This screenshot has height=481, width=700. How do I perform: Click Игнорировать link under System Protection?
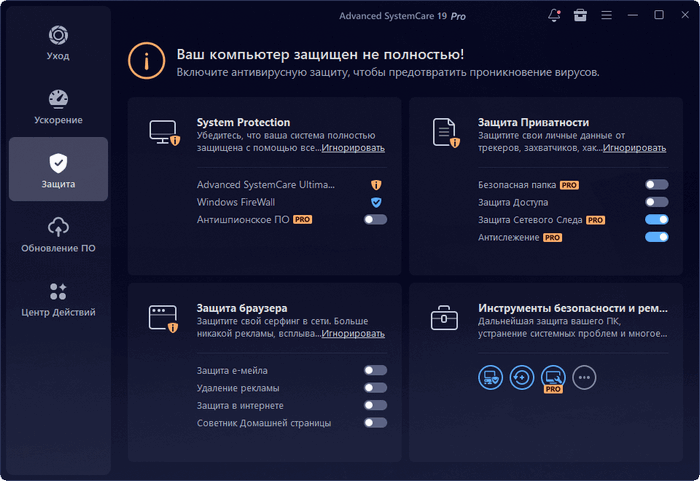(x=352, y=148)
